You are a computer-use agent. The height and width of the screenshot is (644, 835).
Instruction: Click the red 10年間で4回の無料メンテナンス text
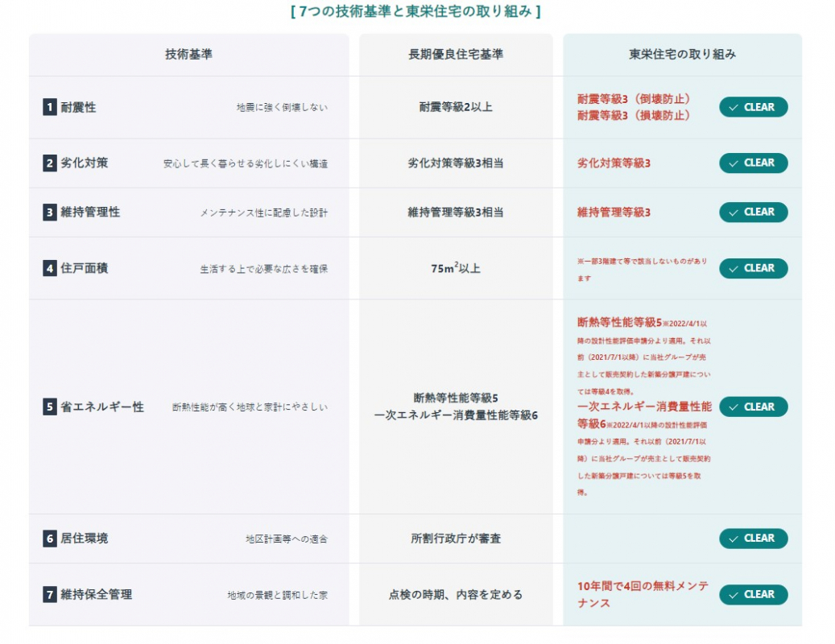[643, 595]
